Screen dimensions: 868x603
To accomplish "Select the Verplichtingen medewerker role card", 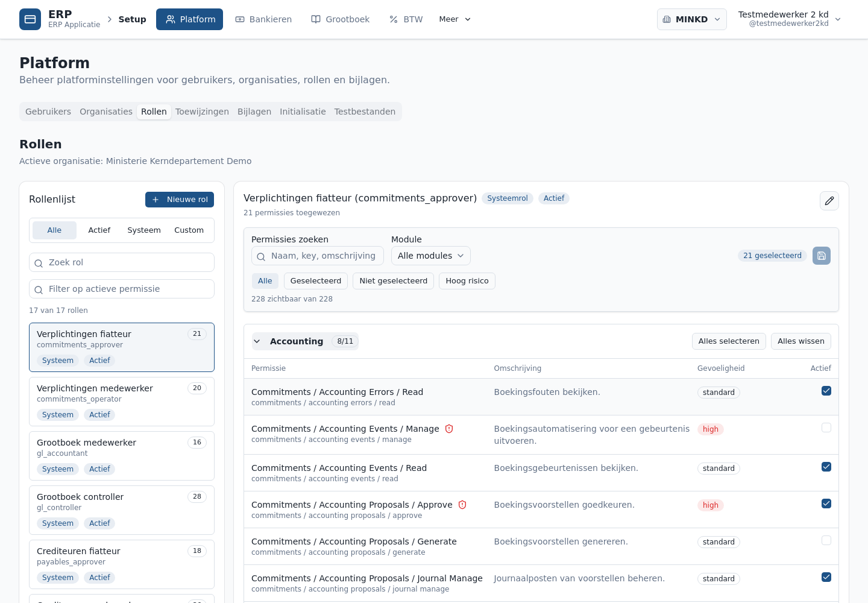I will [122, 402].
